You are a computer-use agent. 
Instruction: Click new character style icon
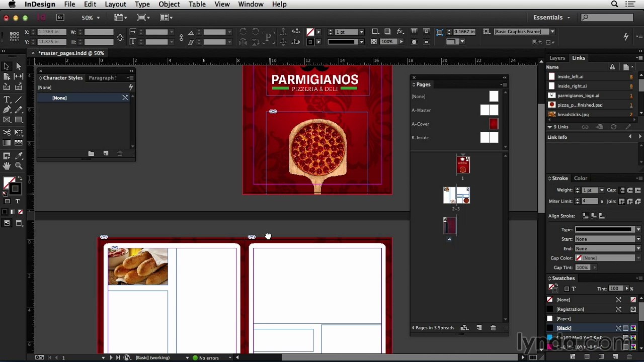click(x=106, y=153)
